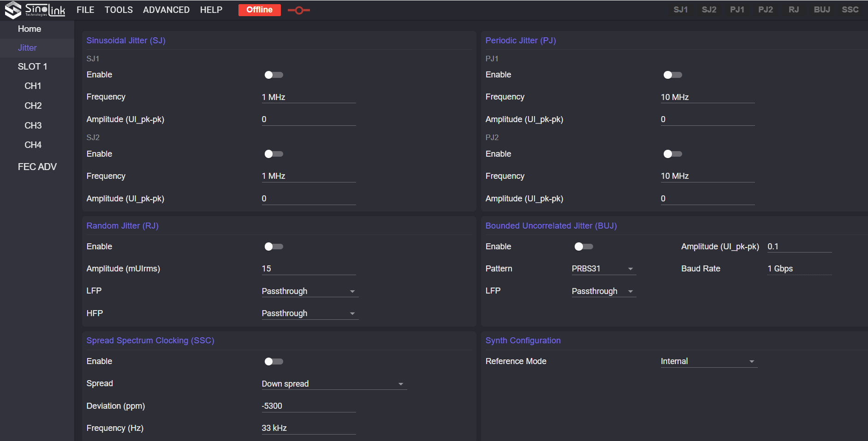Screen dimensions: 868x441
Task: Click the PJ2 indicator in top bar
Action: click(x=765, y=10)
